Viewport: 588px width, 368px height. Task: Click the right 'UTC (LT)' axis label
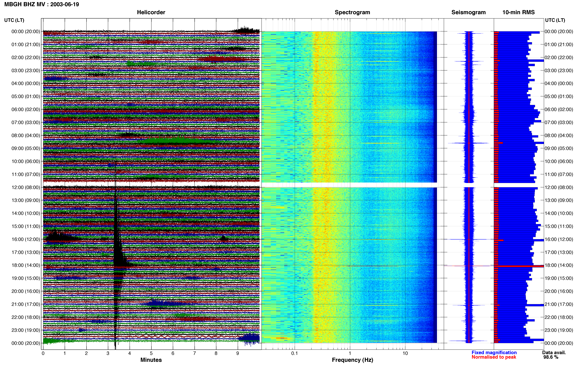(555, 20)
